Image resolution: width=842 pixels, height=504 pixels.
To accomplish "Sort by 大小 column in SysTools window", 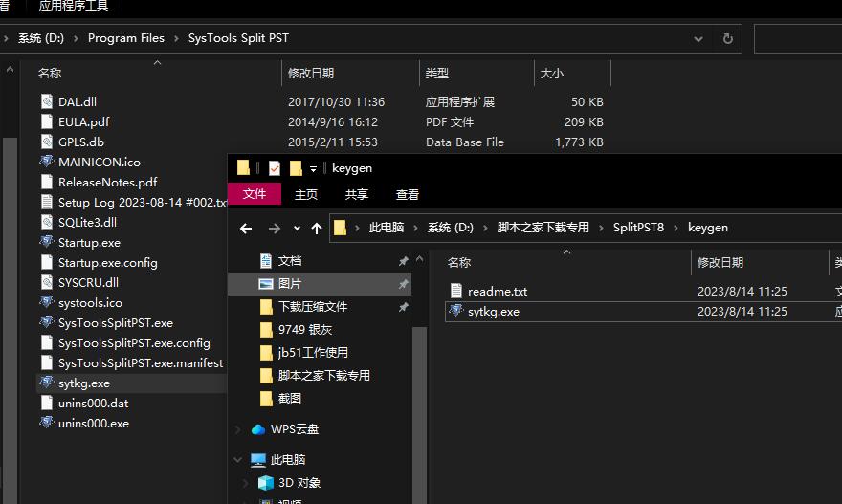I will pos(572,73).
